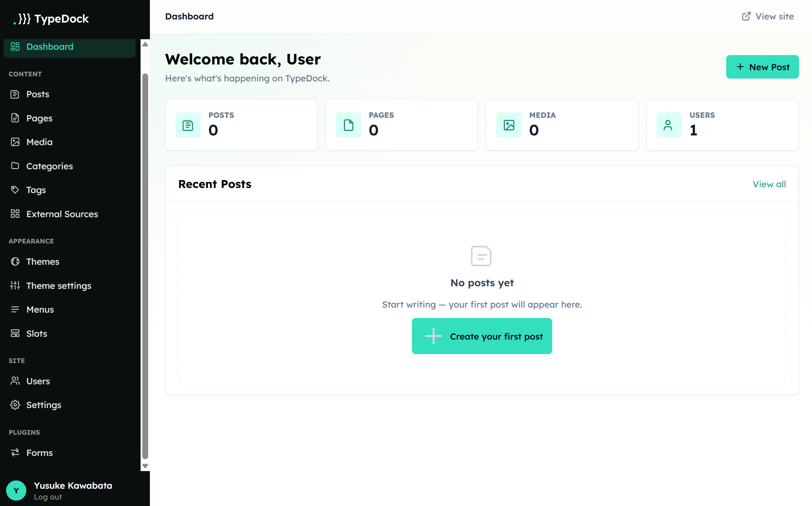Click the sidebar scrollbar down arrow
This screenshot has width=812, height=506.
(145, 466)
